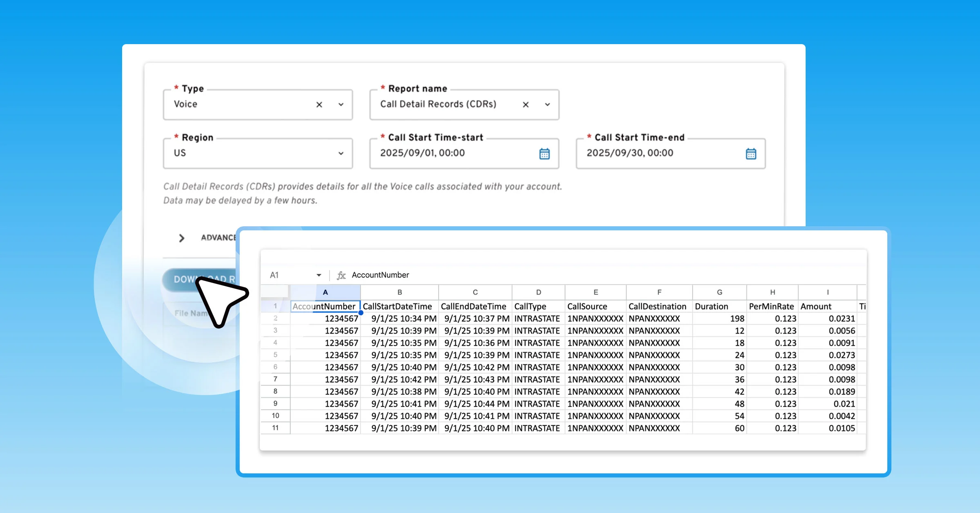The image size is (980, 513).
Task: Clear the Type field selection
Action: coord(319,105)
